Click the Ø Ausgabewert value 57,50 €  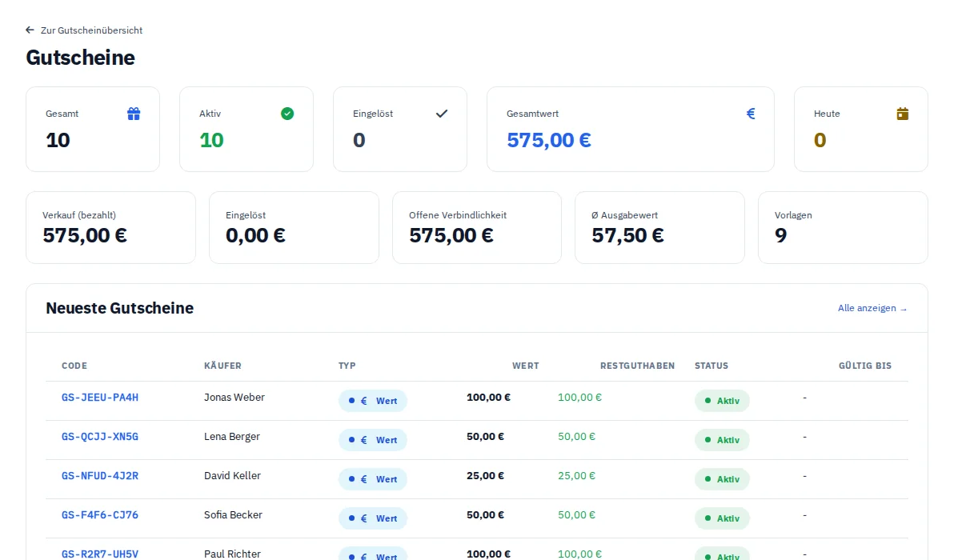click(628, 235)
